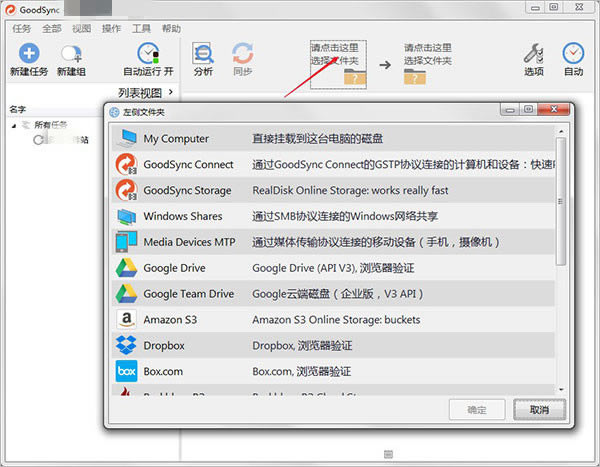
Task: Open the 选项 (Options) wrench icon
Action: (x=534, y=54)
